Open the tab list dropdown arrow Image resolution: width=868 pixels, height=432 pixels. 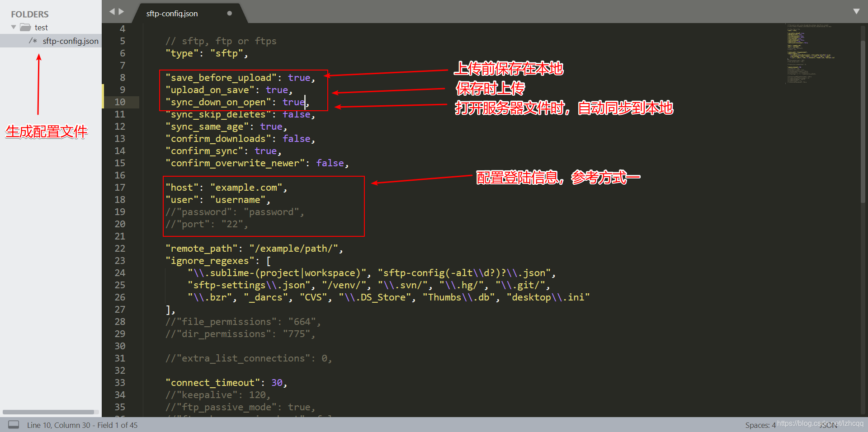(856, 11)
